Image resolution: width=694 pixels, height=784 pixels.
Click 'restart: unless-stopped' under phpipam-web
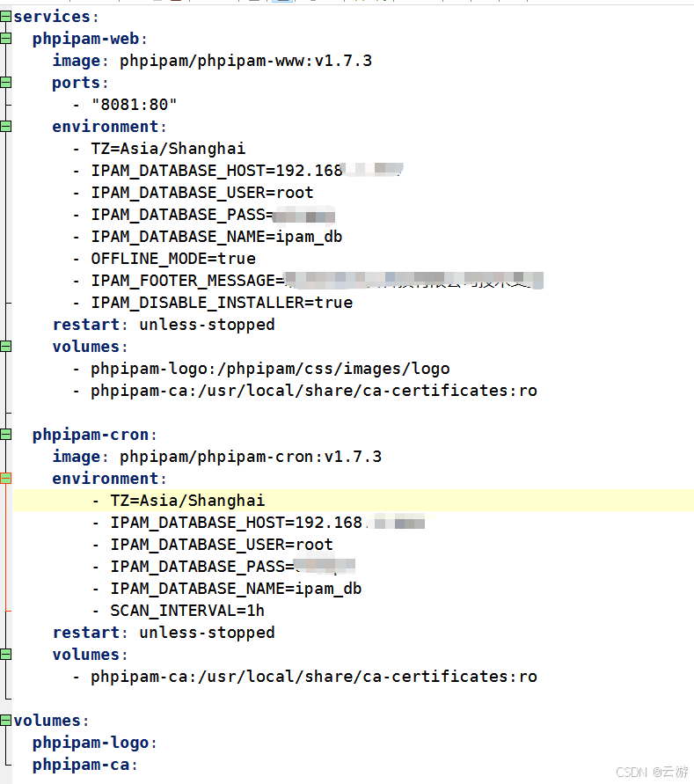(x=164, y=325)
